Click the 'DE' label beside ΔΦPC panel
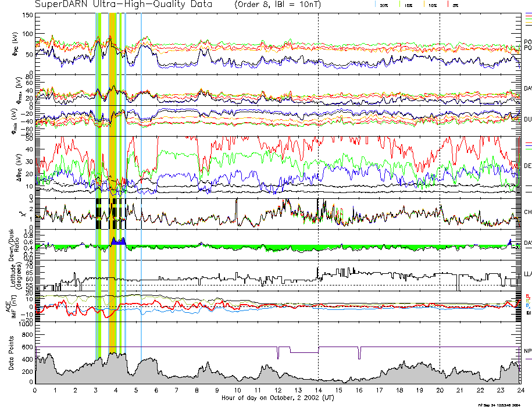Viewport: 532px width, 407px height. click(x=527, y=166)
